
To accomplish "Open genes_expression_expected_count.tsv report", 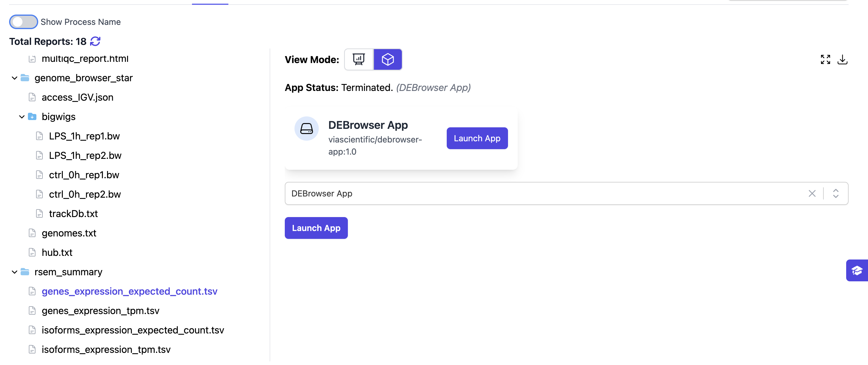I will tap(130, 291).
